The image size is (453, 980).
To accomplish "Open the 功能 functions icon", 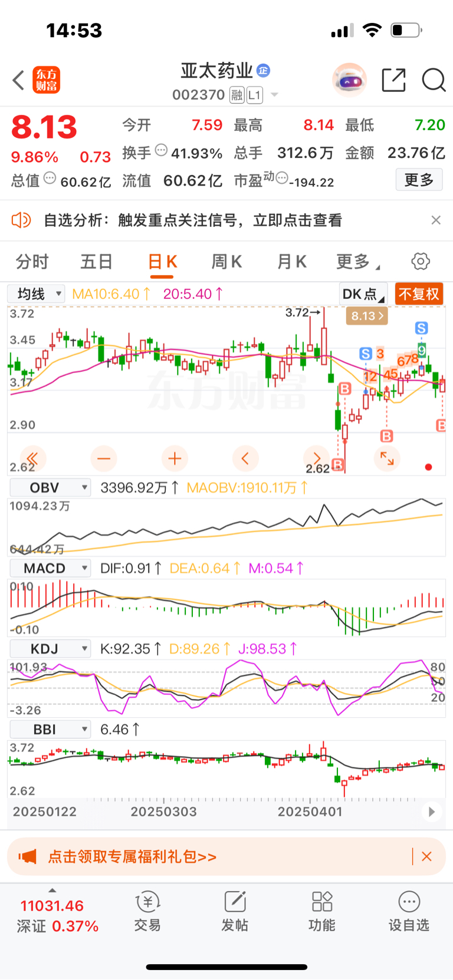I will click(322, 911).
